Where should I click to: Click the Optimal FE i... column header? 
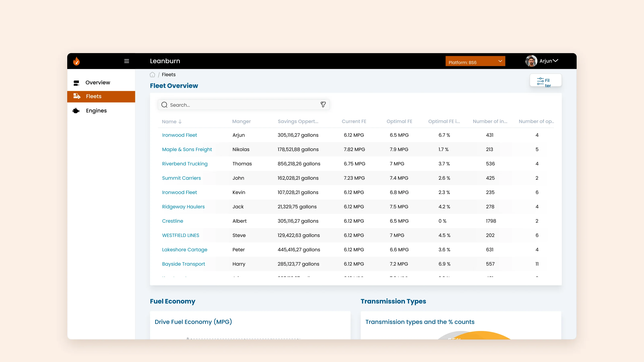click(x=444, y=121)
